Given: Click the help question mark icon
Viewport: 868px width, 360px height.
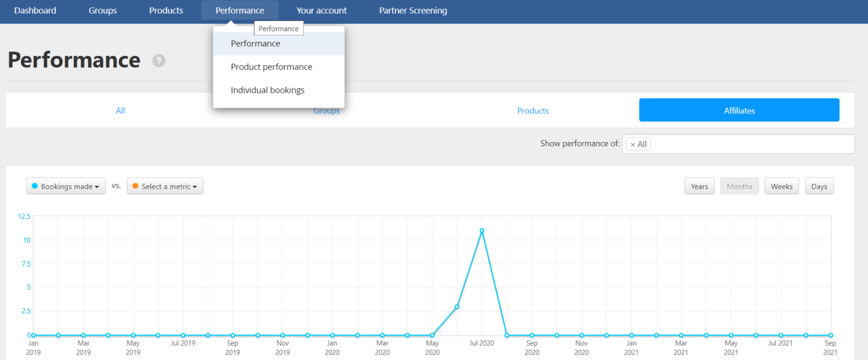Looking at the screenshot, I should click(158, 61).
